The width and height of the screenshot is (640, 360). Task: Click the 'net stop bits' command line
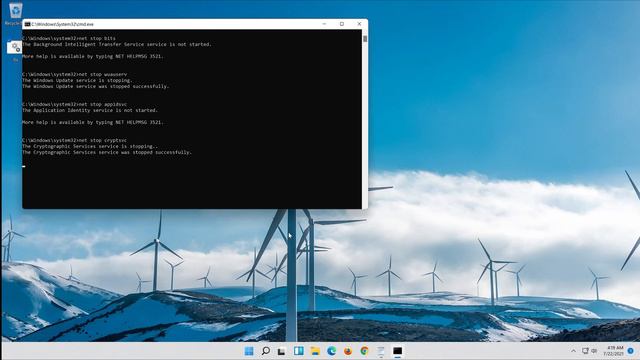(x=69, y=38)
